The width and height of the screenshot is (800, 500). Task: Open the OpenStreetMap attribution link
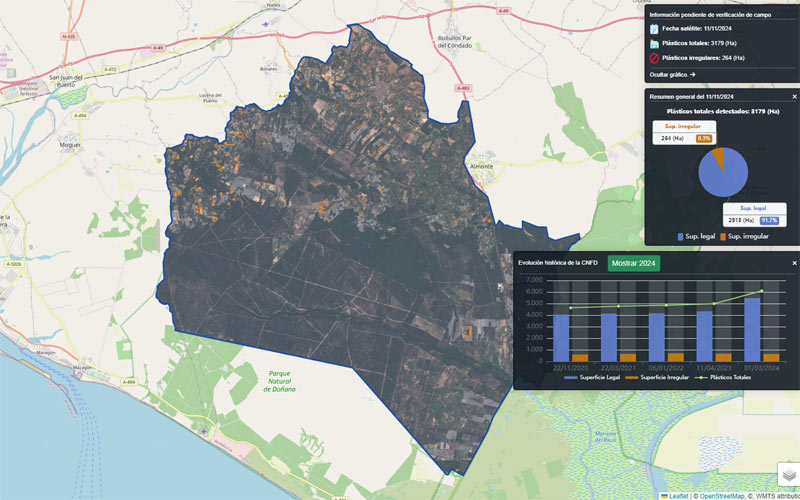[x=724, y=495]
